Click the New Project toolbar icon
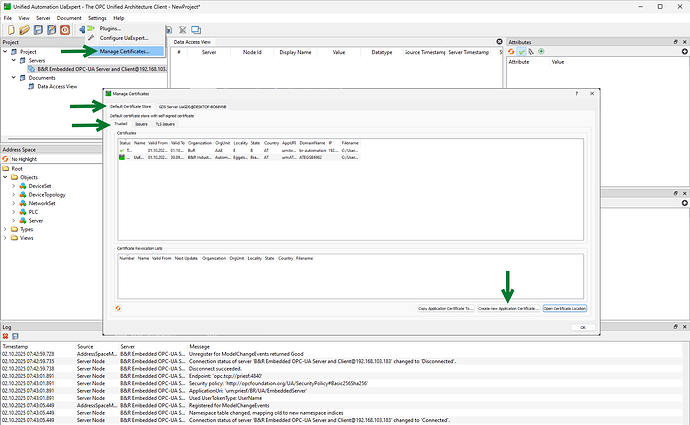Viewport: 690px width, 425px height. [11, 30]
